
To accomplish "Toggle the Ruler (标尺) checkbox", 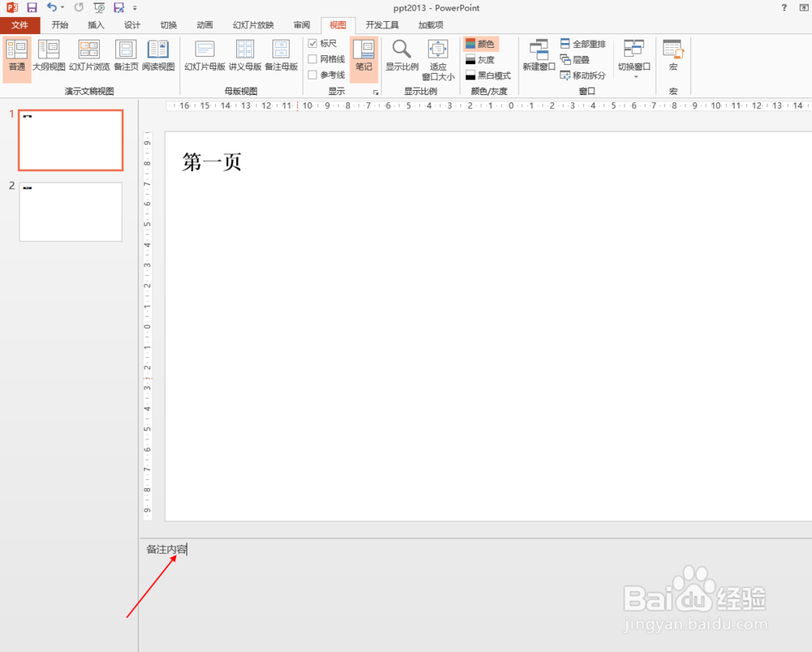I will coord(313,43).
